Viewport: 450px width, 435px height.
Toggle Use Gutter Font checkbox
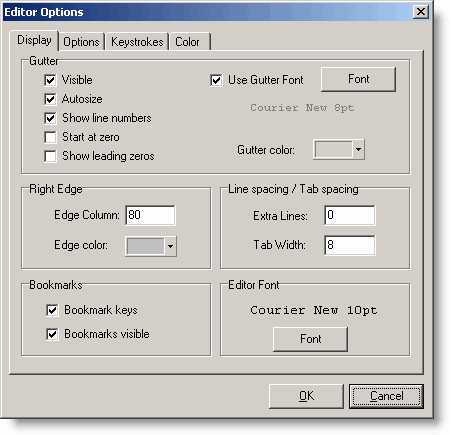[x=216, y=80]
